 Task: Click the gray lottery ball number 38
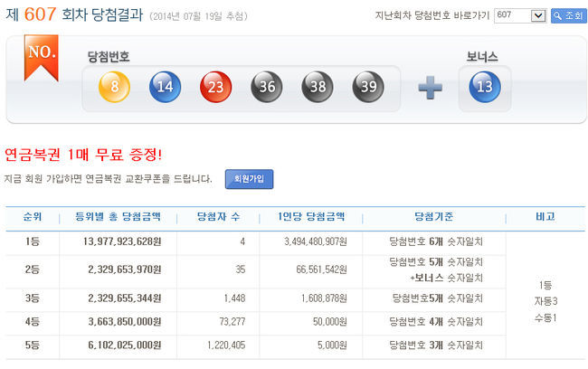(x=318, y=88)
